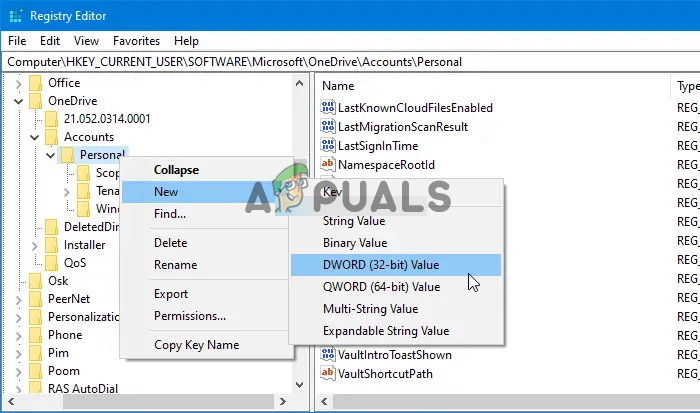Click the 21.052.0314.0001 folder icon
Image resolution: width=700 pixels, height=413 pixels.
point(51,119)
